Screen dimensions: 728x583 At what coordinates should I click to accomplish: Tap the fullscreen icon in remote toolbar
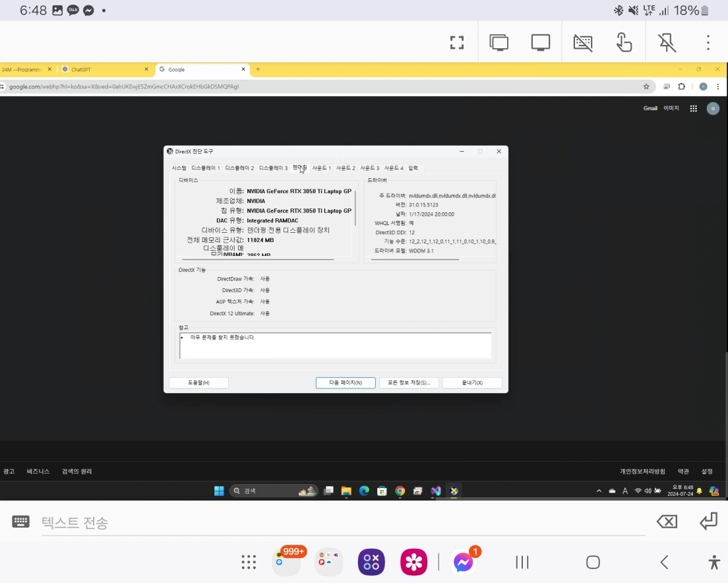[457, 43]
